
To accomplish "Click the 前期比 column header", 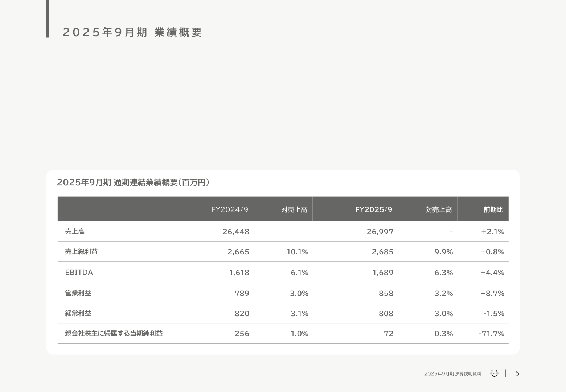I will [x=493, y=209].
